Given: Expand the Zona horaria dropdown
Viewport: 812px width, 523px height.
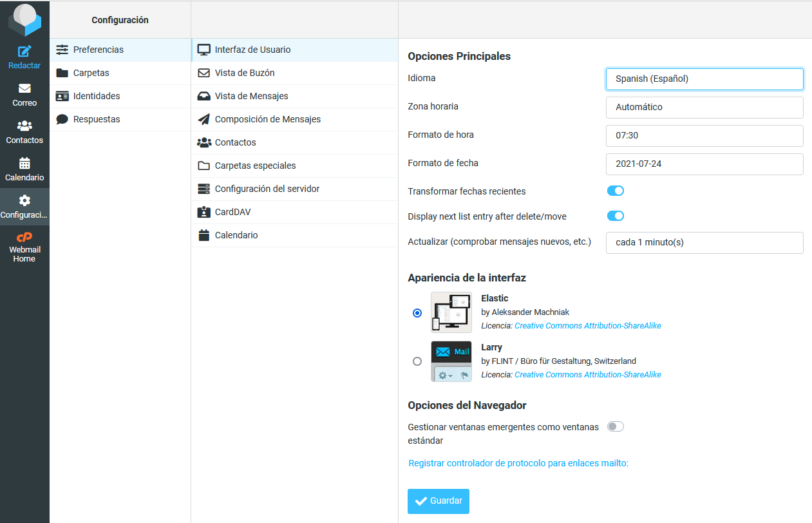Looking at the screenshot, I should [x=704, y=107].
